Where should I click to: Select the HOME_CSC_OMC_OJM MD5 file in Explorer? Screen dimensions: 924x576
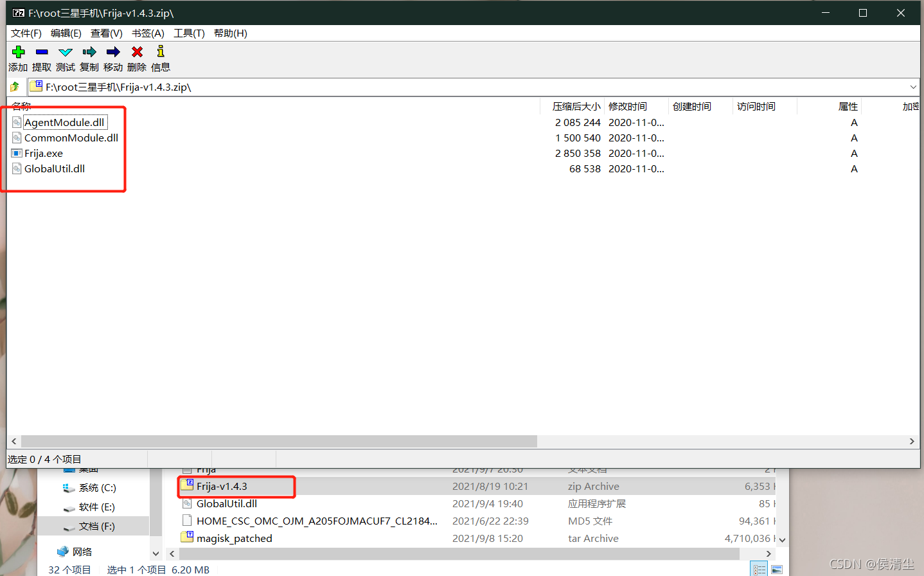[317, 521]
